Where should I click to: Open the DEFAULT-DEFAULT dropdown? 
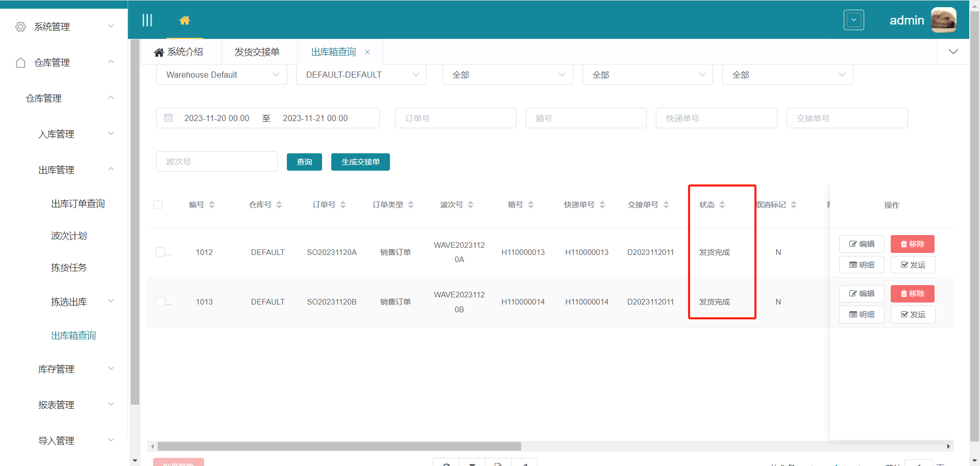point(361,75)
